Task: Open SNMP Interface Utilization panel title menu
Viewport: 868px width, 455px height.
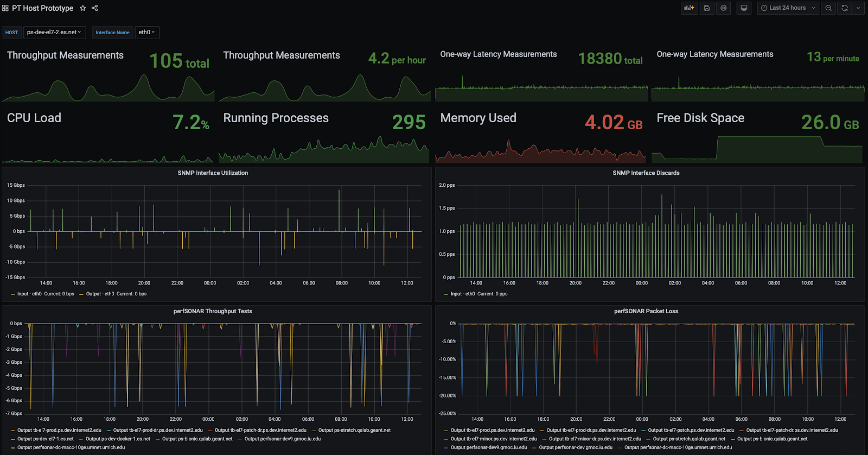Action: (213, 173)
